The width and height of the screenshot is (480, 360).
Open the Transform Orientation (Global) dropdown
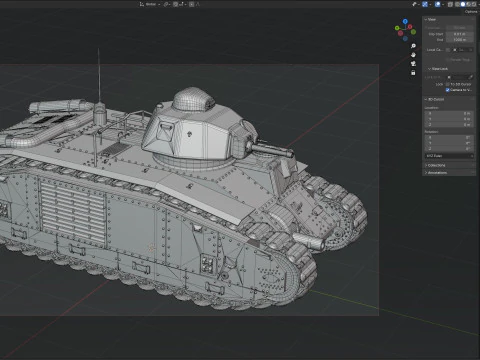[150, 4]
